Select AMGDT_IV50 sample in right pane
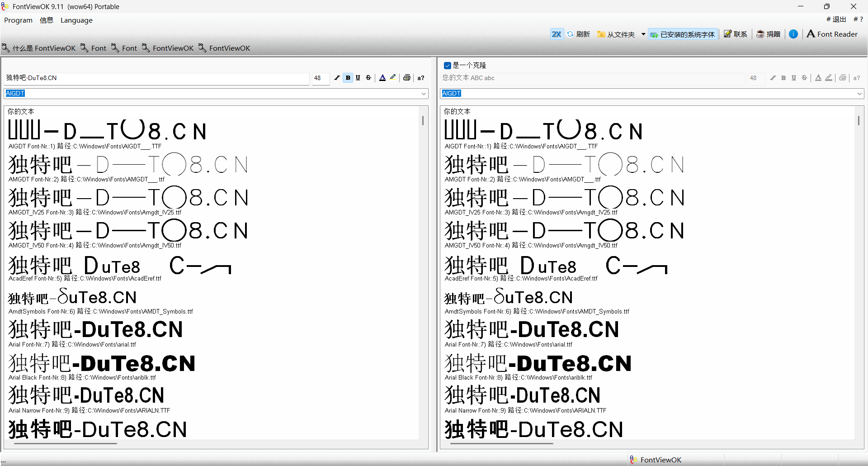Screen dimensions: 868x466 click(564, 231)
